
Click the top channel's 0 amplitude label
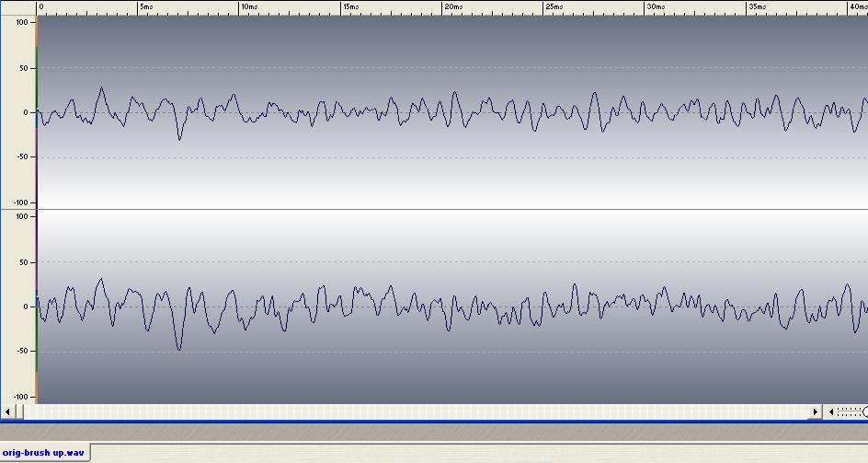pos(26,112)
